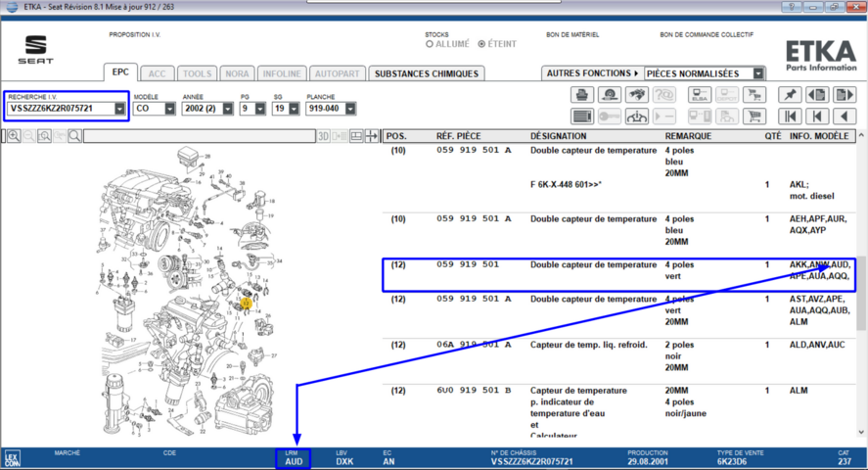Viewport: 868px width, 470px height.
Task: Click the zoom-to-fit magnifier icon
Action: coord(44,136)
